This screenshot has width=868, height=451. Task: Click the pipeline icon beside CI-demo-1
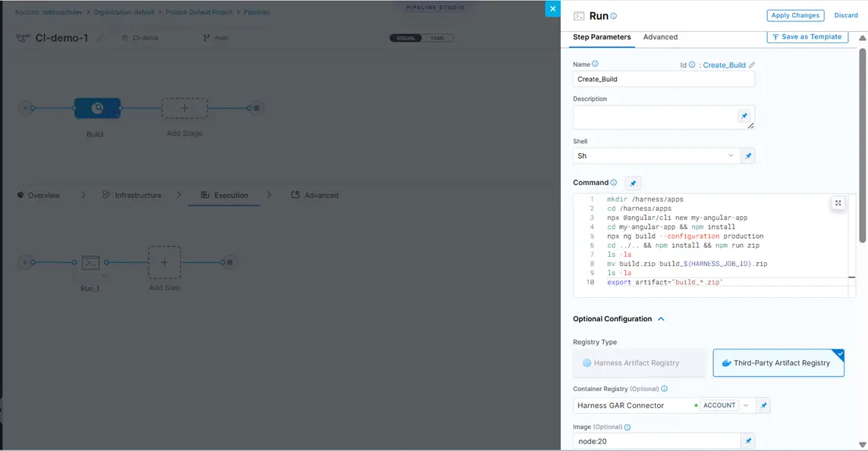click(24, 38)
